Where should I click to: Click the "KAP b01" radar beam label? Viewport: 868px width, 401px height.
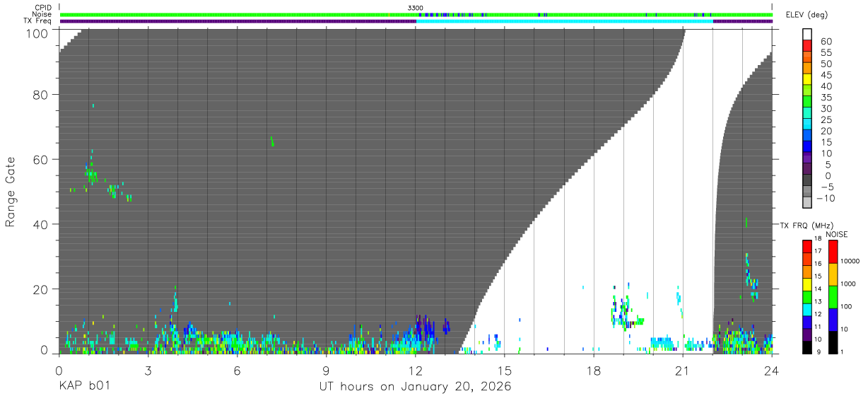pyautogui.click(x=83, y=387)
